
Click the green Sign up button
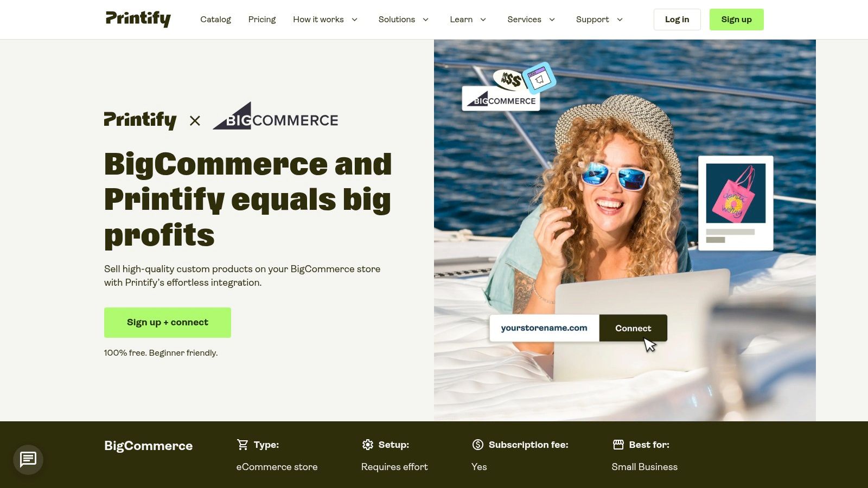(737, 20)
